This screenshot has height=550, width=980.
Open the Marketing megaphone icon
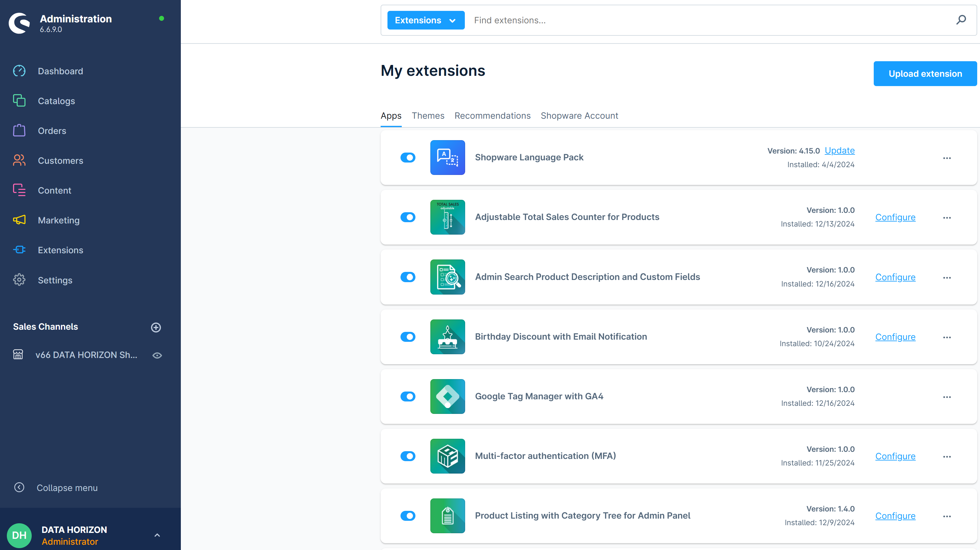(19, 220)
